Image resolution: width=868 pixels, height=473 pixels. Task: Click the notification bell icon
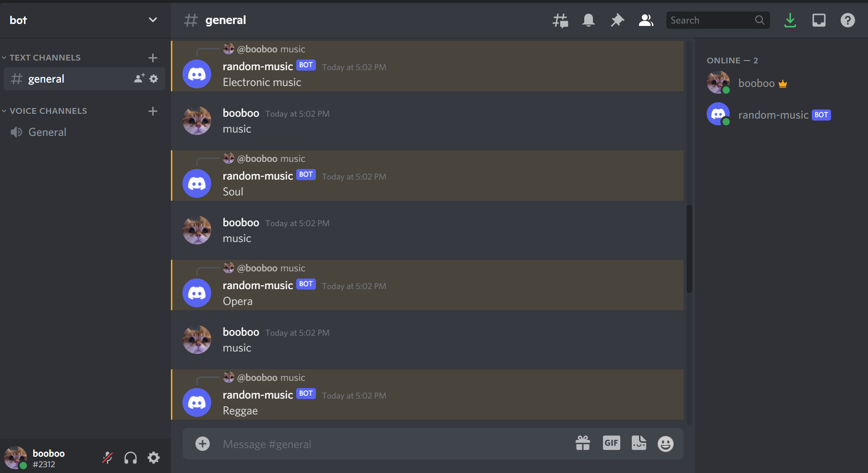589,20
